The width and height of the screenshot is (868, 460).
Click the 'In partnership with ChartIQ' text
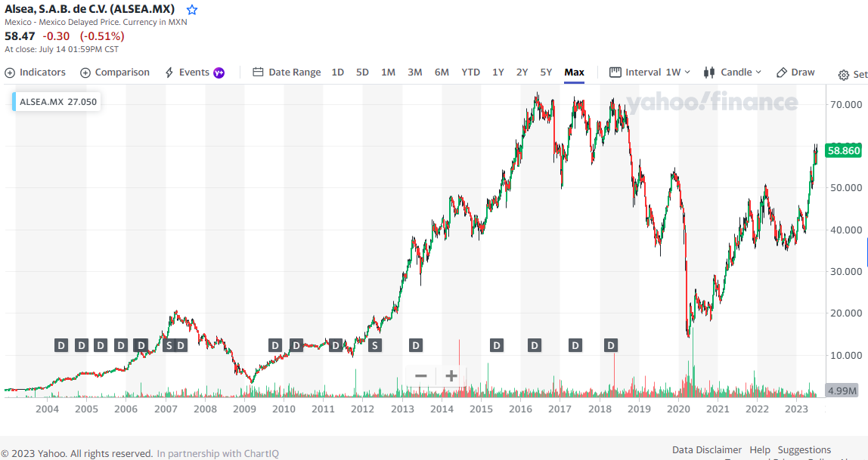click(218, 453)
